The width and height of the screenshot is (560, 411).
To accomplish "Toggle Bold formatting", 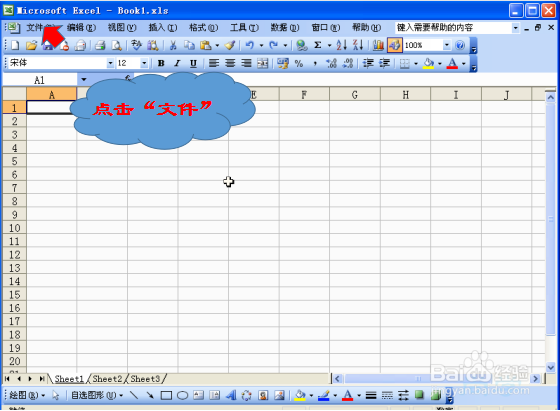I will (161, 64).
